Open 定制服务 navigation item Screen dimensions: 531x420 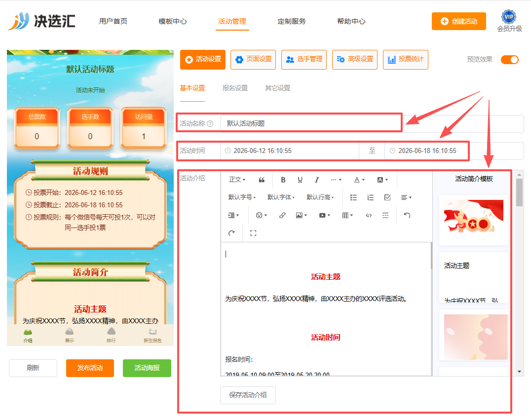pos(292,21)
